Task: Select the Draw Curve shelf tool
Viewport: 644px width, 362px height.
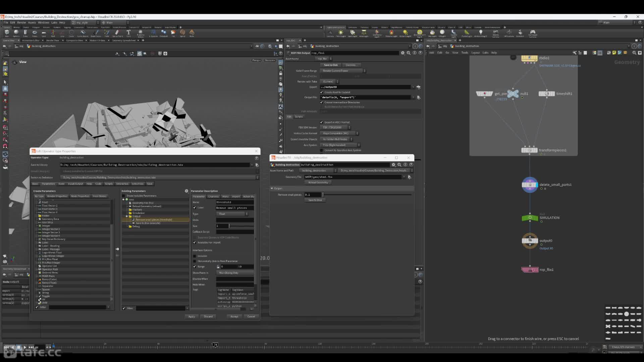Action: tap(96, 33)
